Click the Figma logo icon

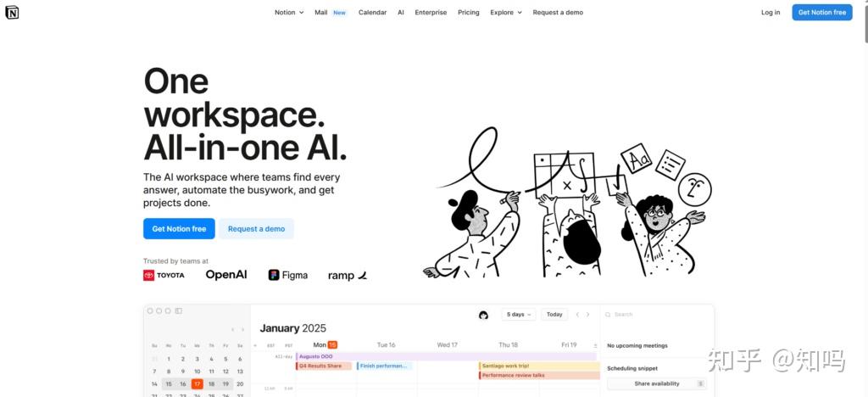[274, 275]
